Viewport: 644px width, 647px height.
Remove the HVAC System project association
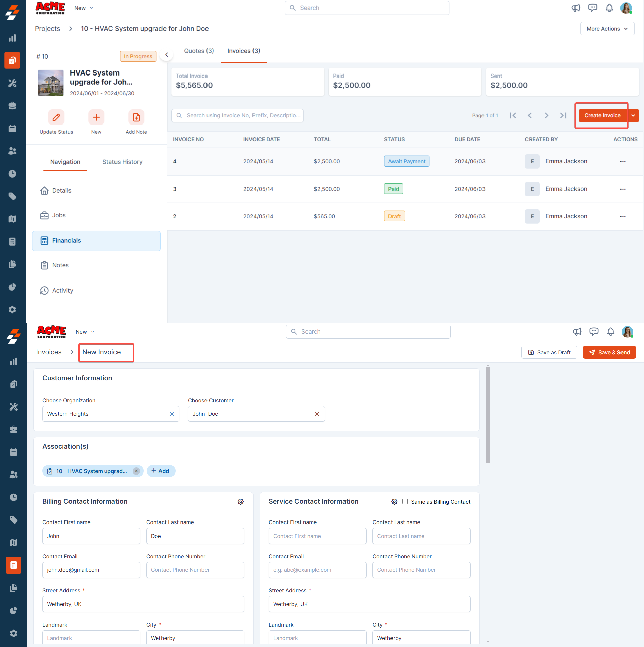(136, 471)
